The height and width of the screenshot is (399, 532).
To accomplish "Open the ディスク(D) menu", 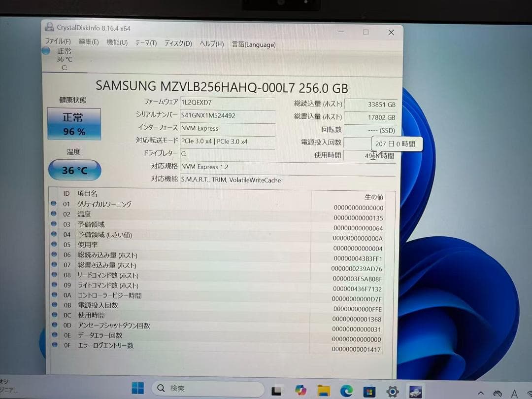I will tap(178, 43).
